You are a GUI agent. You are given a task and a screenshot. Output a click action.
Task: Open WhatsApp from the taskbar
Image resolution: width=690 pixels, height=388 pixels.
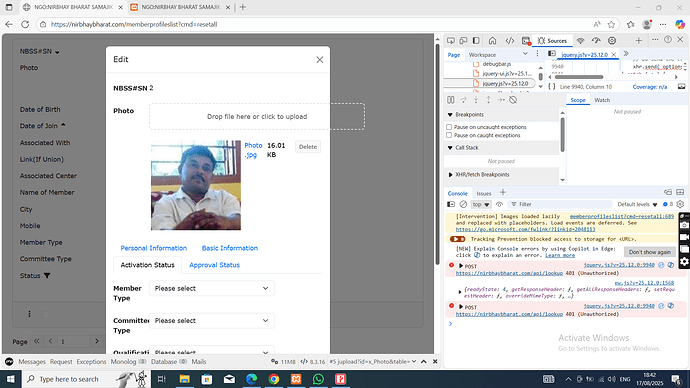pyautogui.click(x=318, y=379)
